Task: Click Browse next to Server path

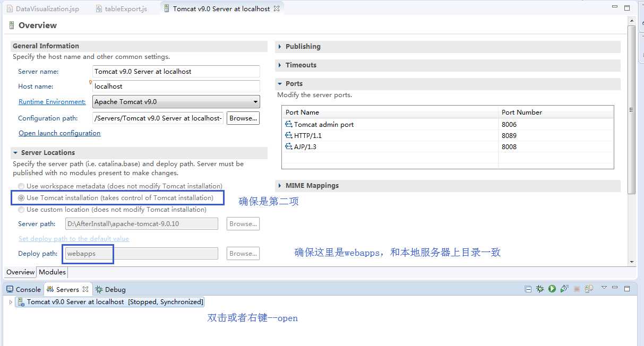Action: click(x=243, y=223)
